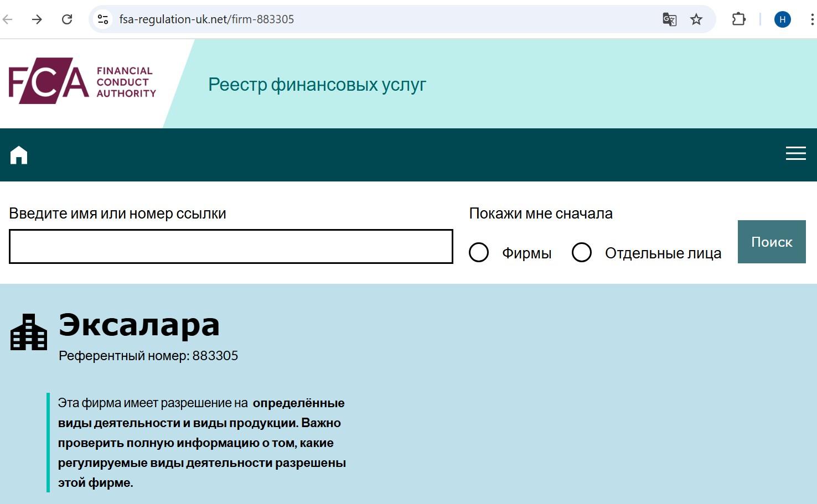This screenshot has height=504, width=817.
Task: Select the Фирмы radio button
Action: [x=479, y=252]
